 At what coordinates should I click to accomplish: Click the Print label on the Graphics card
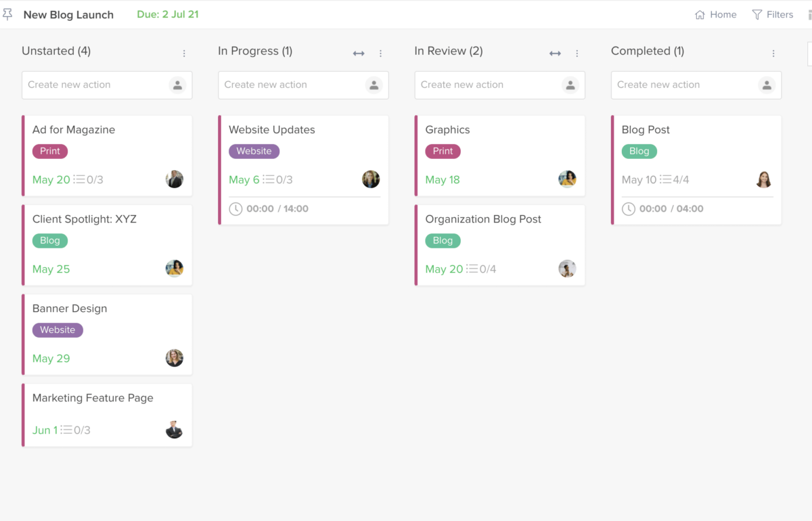click(x=443, y=151)
